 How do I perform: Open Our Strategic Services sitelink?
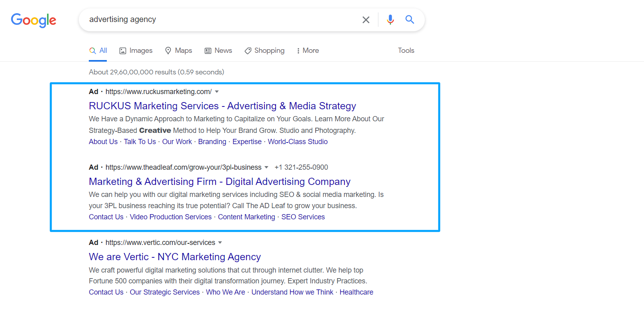(165, 292)
